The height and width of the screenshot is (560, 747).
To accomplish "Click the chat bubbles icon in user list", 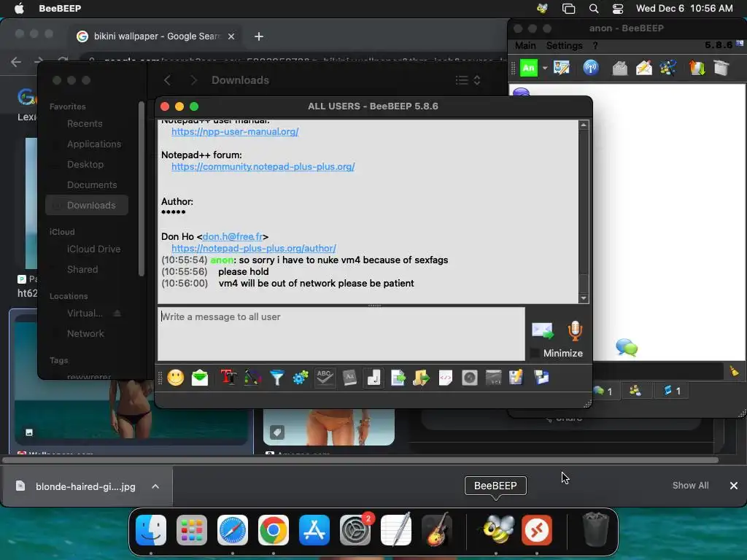I will (x=627, y=348).
